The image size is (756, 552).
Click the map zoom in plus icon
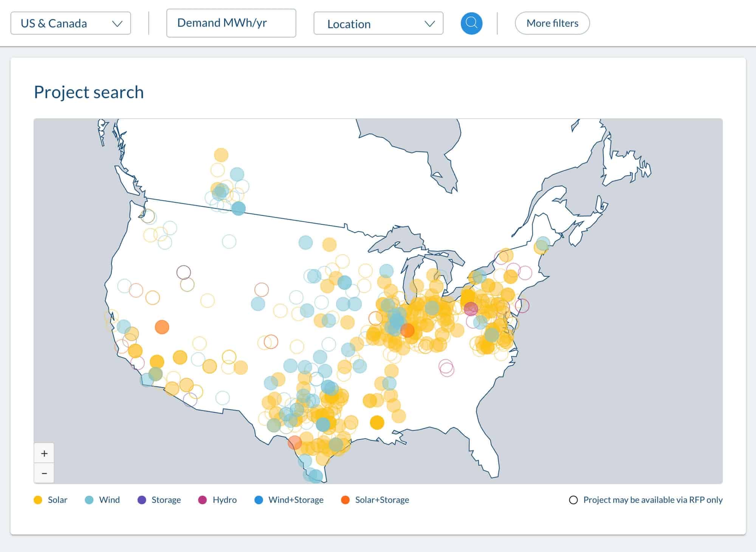[44, 453]
